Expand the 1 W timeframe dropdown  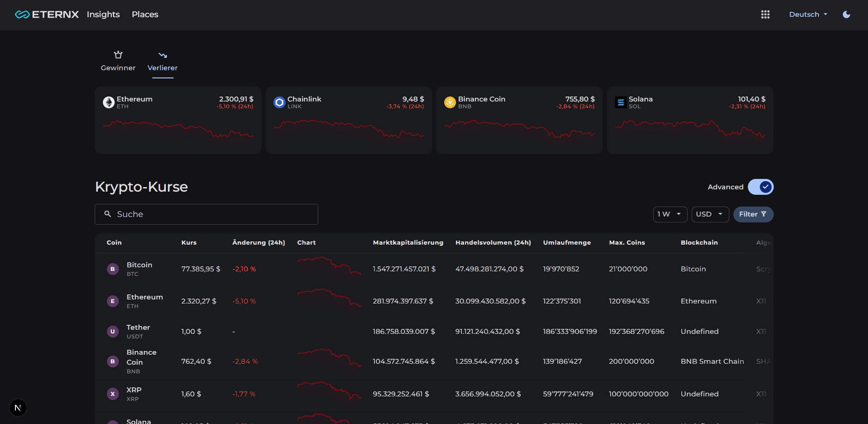[x=669, y=214]
